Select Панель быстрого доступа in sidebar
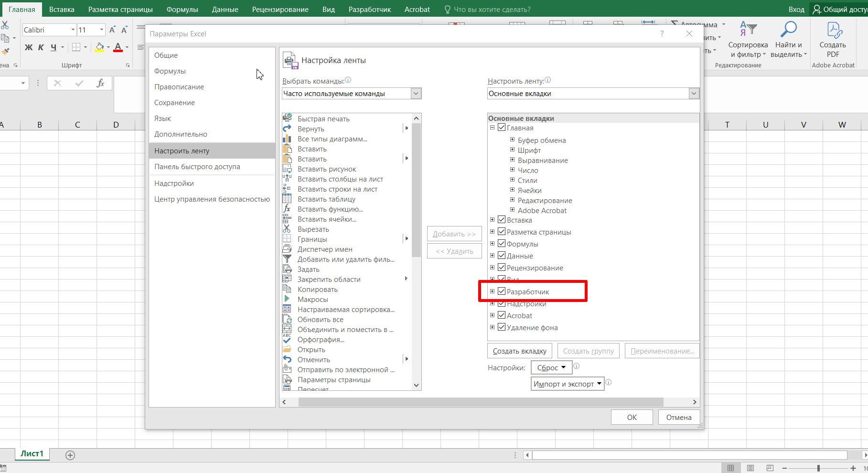868x473 pixels. (197, 167)
